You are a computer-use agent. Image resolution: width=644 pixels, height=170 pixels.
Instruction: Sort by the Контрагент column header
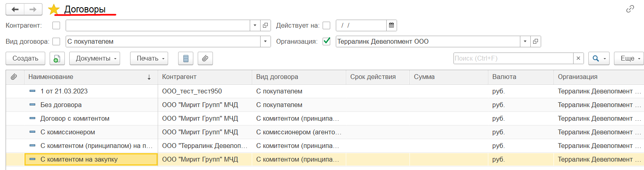point(205,77)
